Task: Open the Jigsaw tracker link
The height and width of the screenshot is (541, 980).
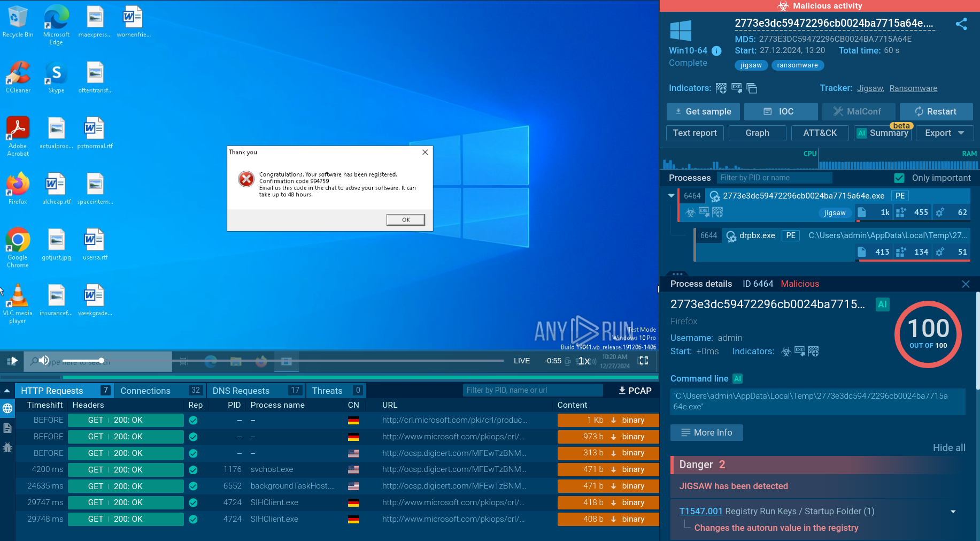Action: 870,88
